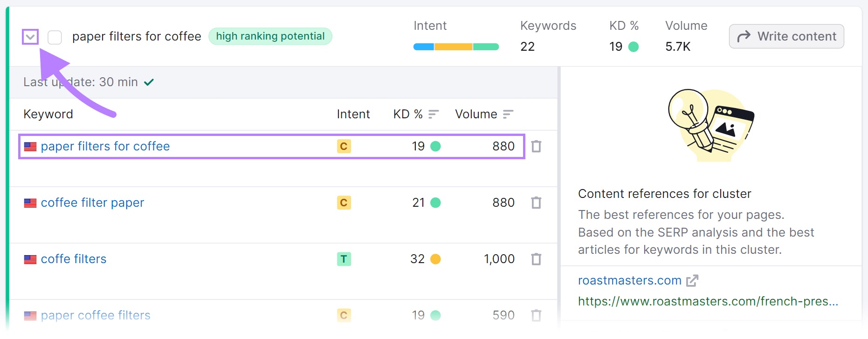Click the cluster intent distribution bar
This screenshot has height=339, width=868.
click(456, 47)
